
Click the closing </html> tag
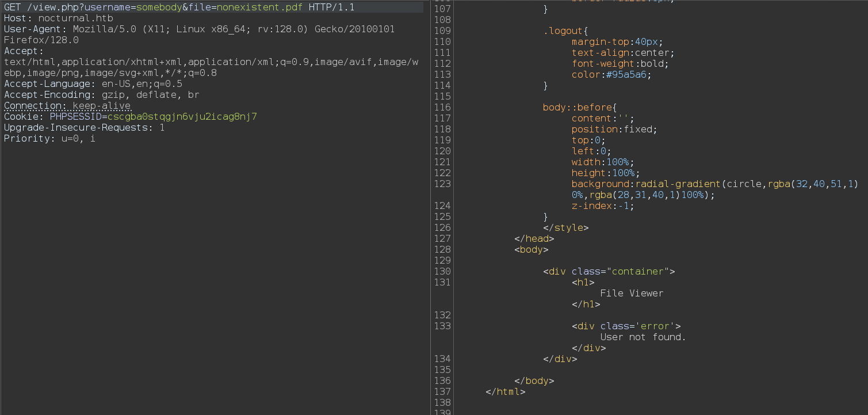coord(505,392)
